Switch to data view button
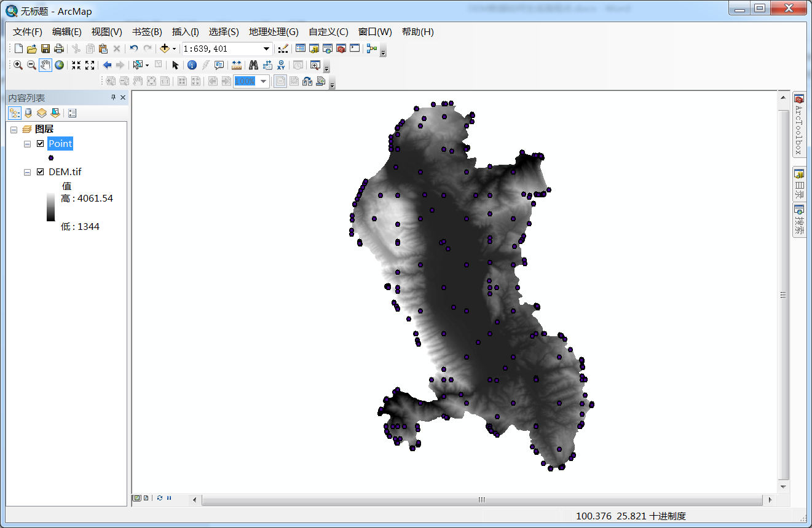Screen dimensions: 812x528 pyautogui.click(x=138, y=498)
